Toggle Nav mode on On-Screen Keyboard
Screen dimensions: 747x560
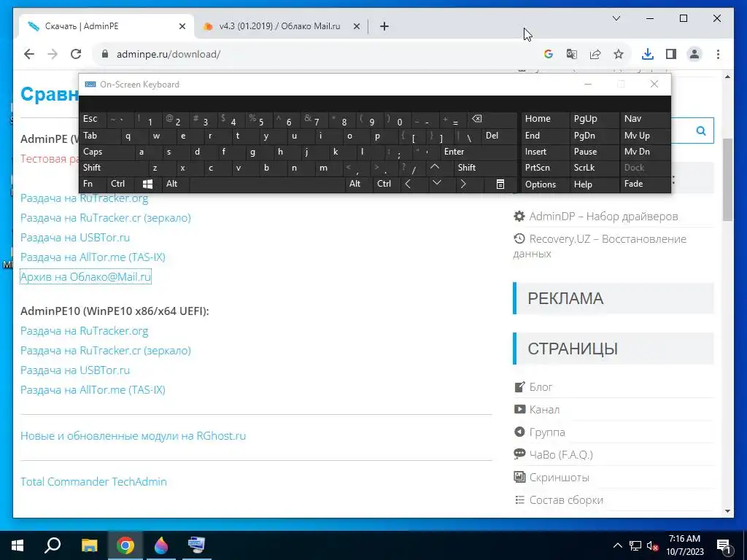tap(645, 119)
